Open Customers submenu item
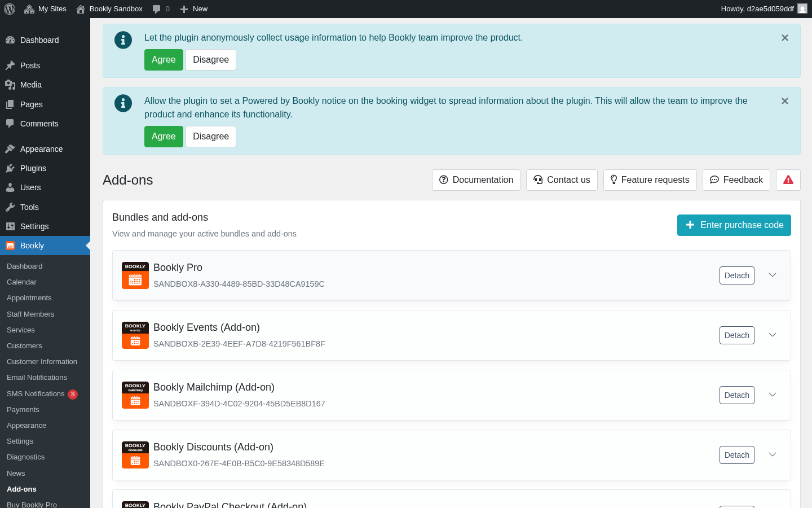This screenshot has height=508, width=812. click(24, 346)
